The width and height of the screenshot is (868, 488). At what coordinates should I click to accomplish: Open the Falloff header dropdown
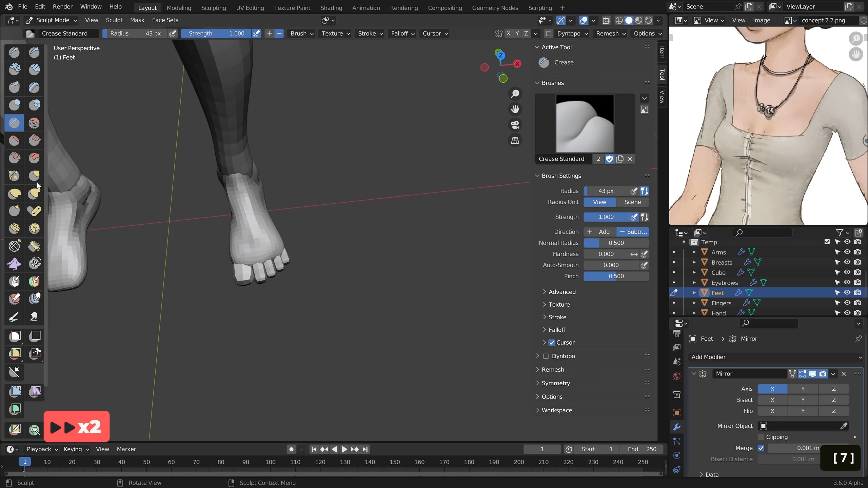click(x=402, y=34)
